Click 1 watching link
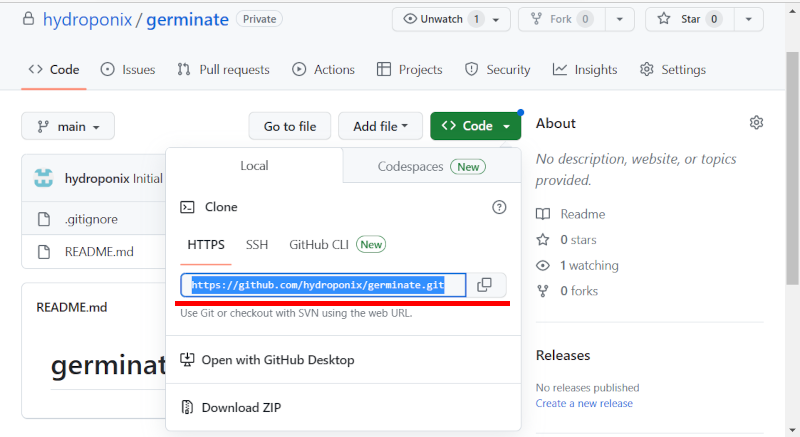800x437 pixels. tap(589, 266)
